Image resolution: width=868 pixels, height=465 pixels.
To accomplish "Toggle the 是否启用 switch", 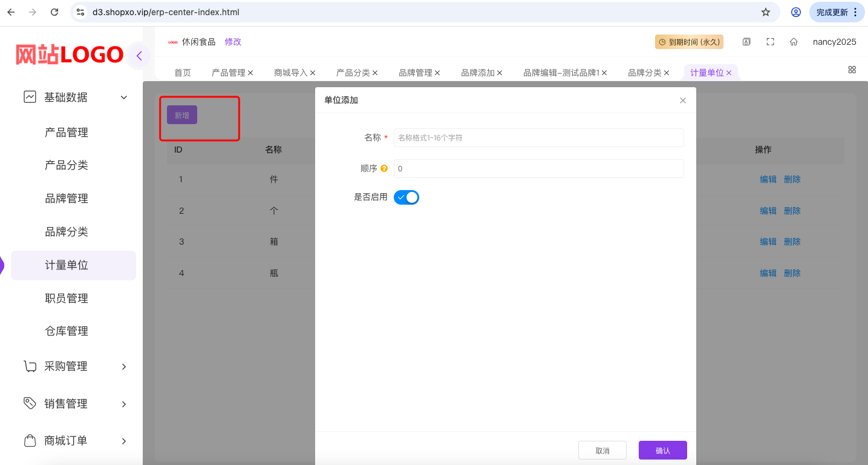I will pos(406,197).
